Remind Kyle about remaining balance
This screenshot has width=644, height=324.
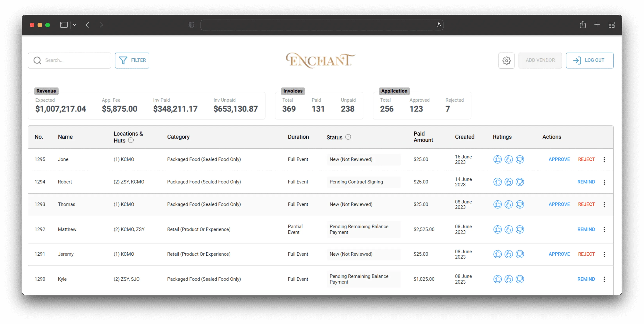point(586,279)
